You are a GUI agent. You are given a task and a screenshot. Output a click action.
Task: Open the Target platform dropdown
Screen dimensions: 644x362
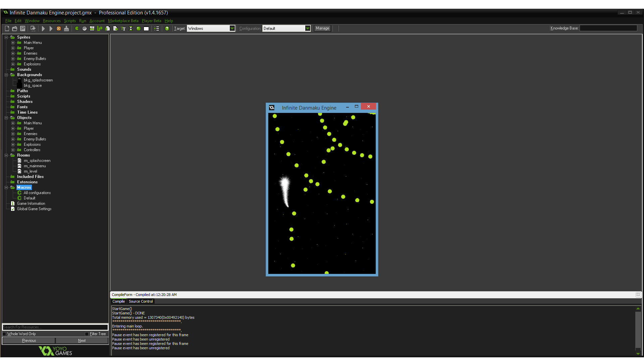(x=232, y=28)
